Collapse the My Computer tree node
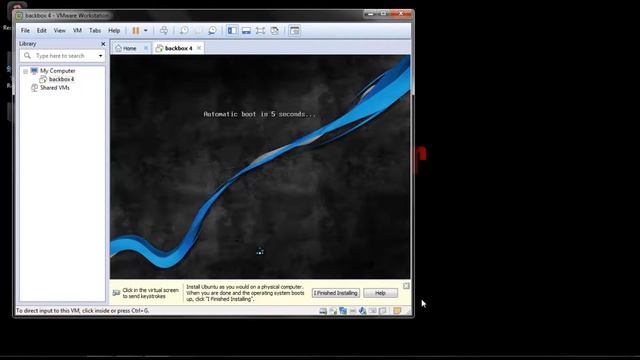640x360 pixels. 25,71
